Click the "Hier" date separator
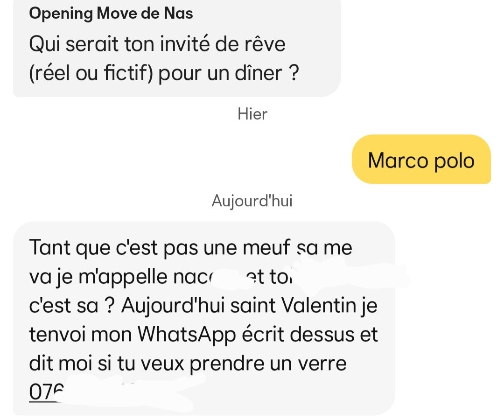Screen dimensions: 504x420 tap(252, 114)
